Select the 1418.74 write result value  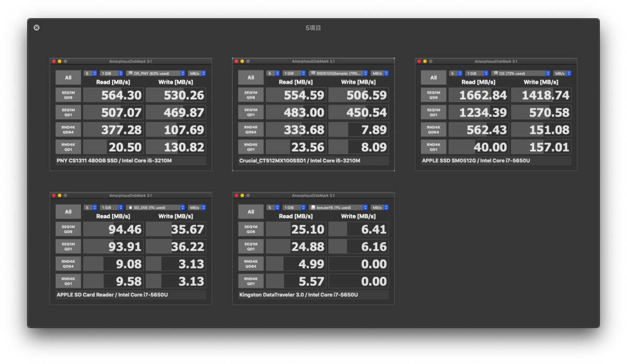pyautogui.click(x=541, y=95)
